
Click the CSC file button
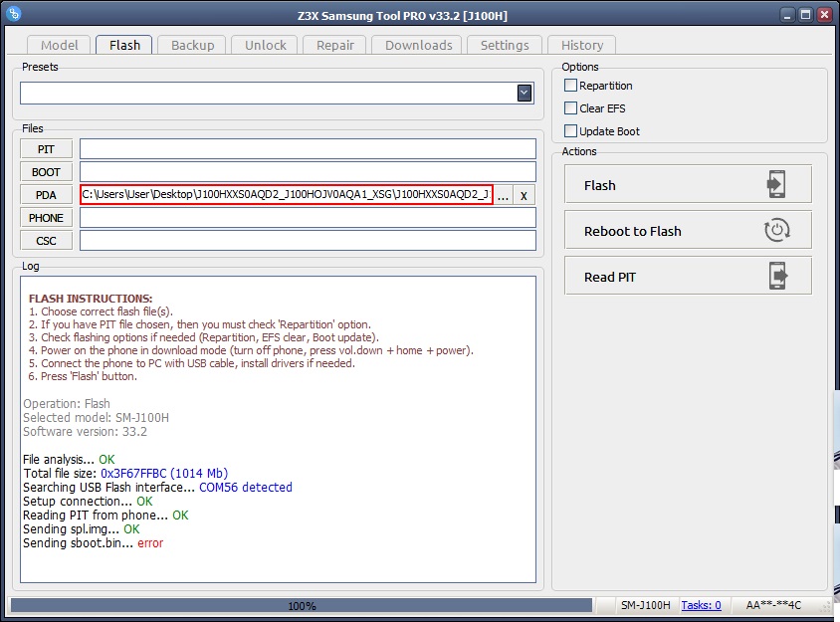[46, 241]
